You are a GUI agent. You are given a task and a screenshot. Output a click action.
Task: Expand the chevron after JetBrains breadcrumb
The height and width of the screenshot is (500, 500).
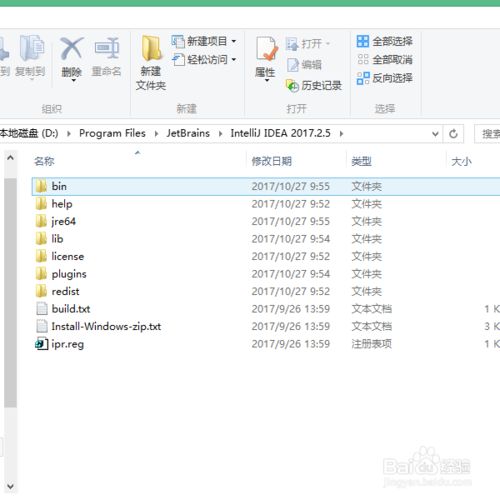coord(220,134)
